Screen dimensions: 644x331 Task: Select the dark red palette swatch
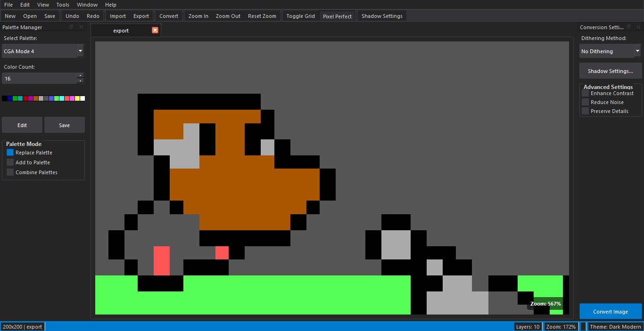click(25, 98)
